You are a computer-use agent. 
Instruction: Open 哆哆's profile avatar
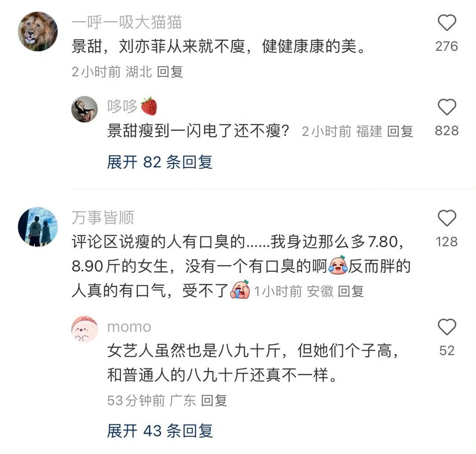85,110
